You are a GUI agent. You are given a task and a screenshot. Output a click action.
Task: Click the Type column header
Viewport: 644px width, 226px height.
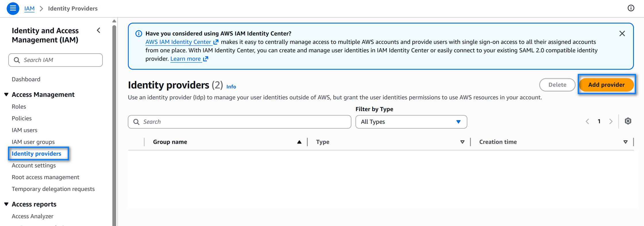click(x=323, y=142)
